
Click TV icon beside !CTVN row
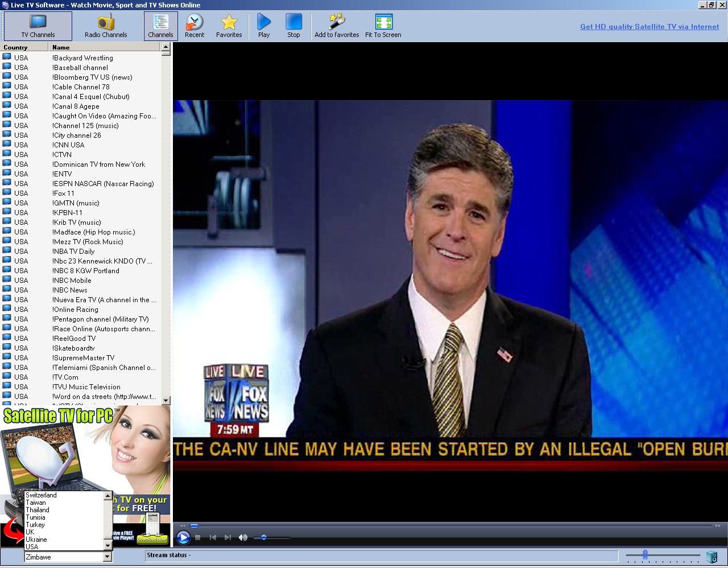point(7,154)
